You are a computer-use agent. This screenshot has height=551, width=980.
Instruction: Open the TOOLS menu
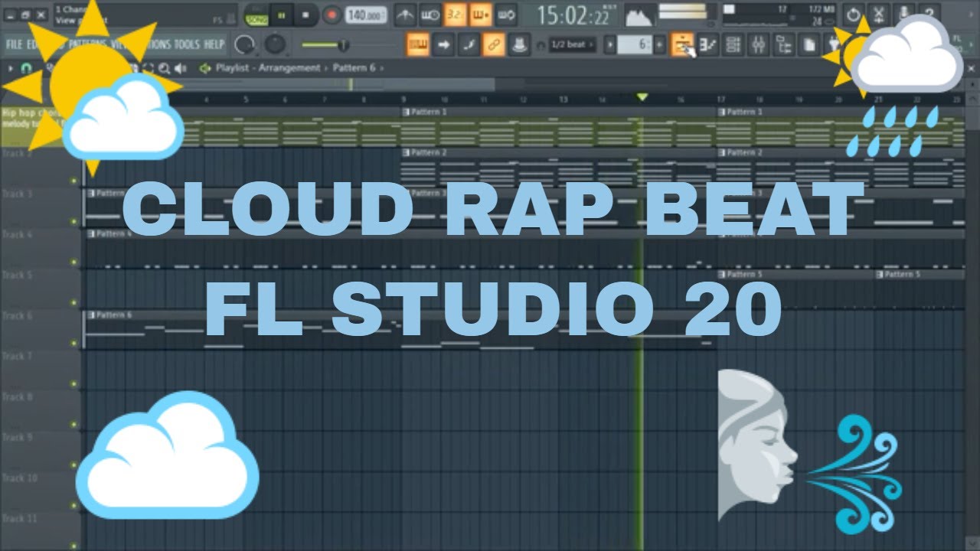187,44
